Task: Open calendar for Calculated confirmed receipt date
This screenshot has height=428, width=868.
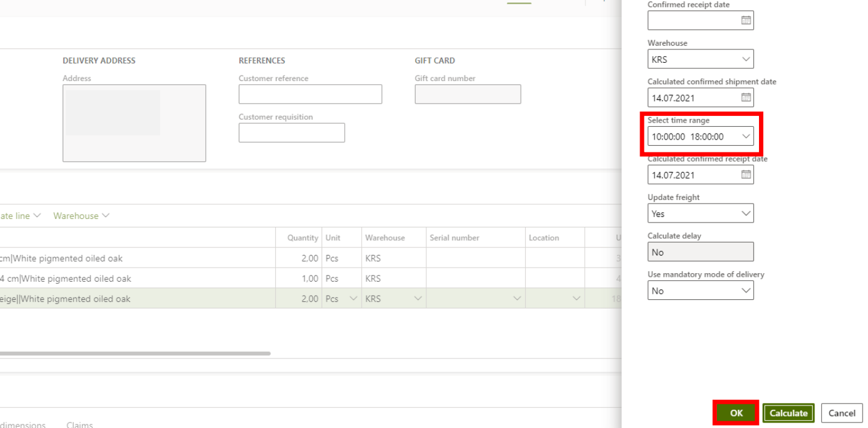Action: [x=746, y=175]
